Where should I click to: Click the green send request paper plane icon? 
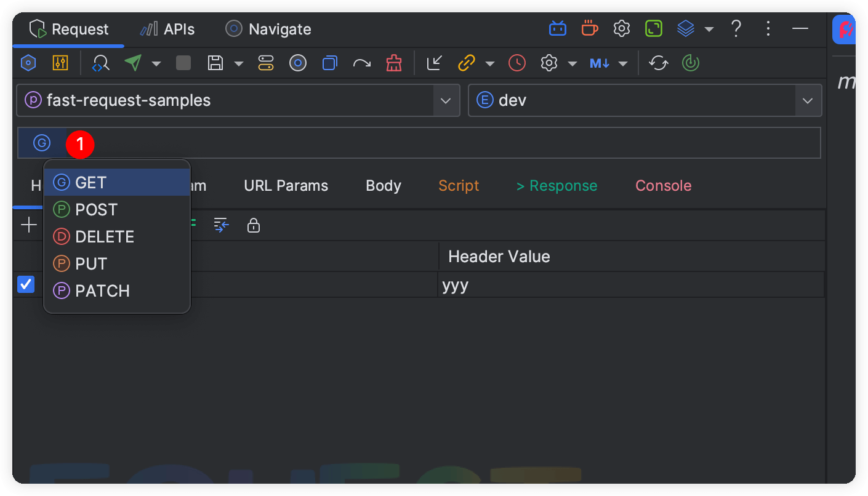pyautogui.click(x=133, y=63)
